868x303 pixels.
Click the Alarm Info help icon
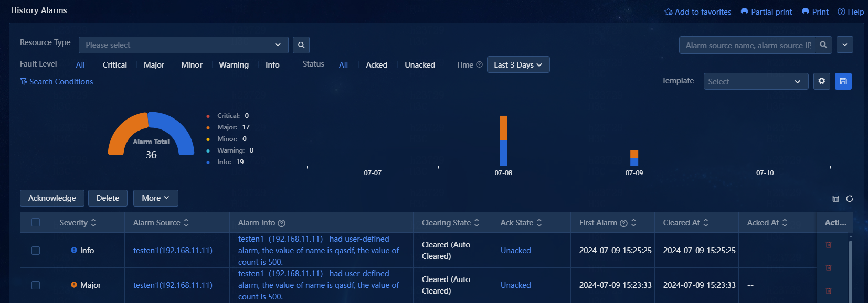pos(281,223)
